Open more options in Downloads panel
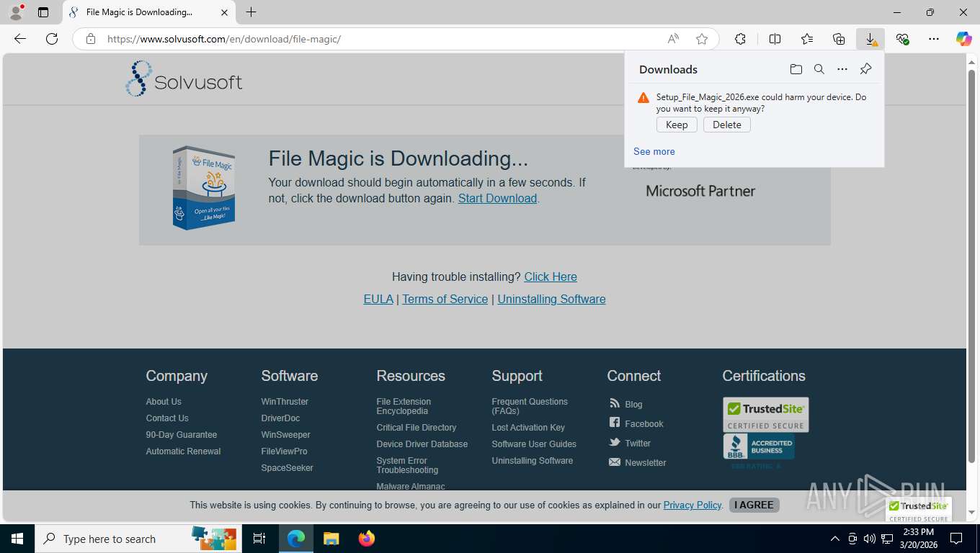This screenshot has height=553, width=980. (842, 69)
